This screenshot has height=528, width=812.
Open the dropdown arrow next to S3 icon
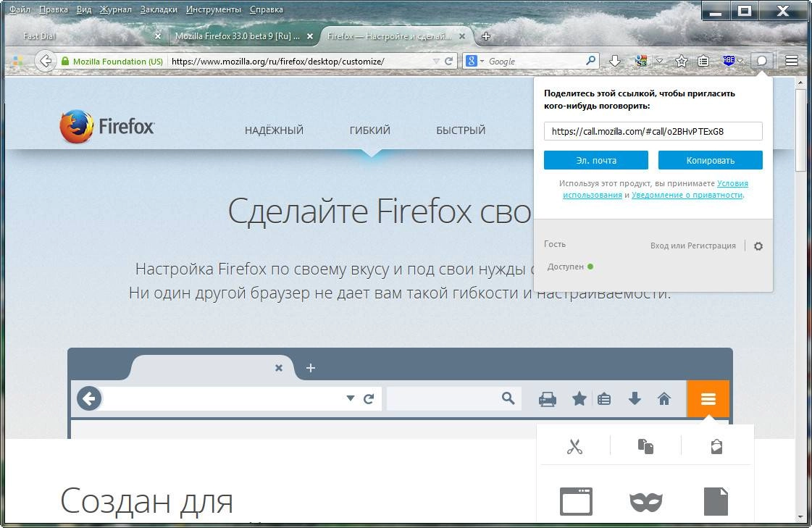[x=659, y=61]
